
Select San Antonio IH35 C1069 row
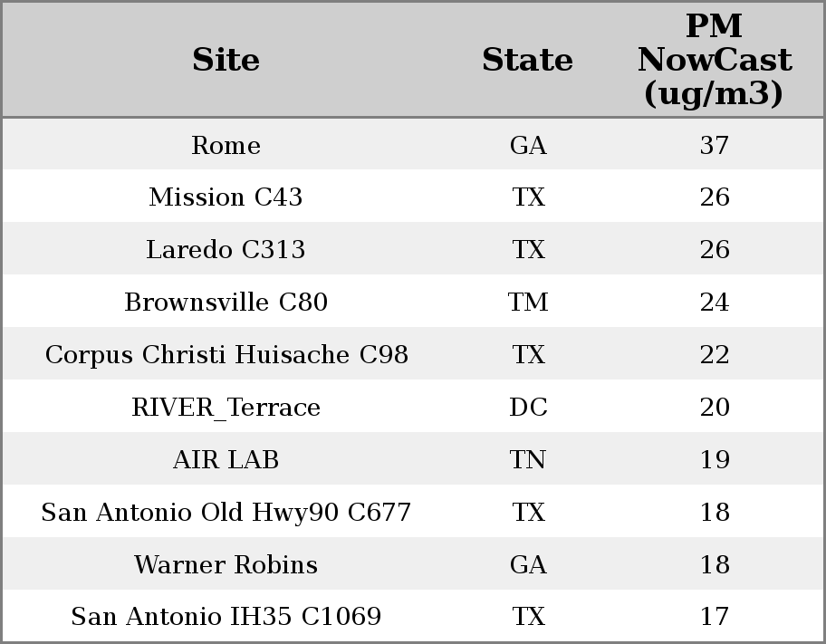point(413,616)
